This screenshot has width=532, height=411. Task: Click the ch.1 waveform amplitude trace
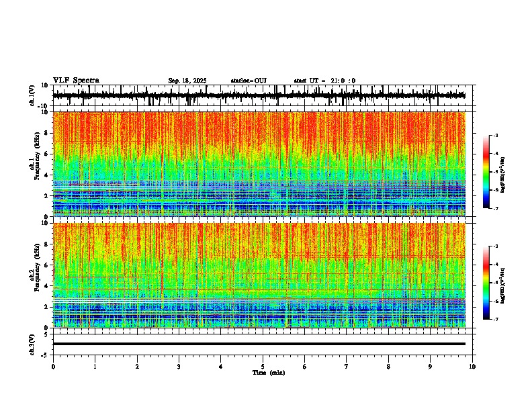(x=259, y=95)
